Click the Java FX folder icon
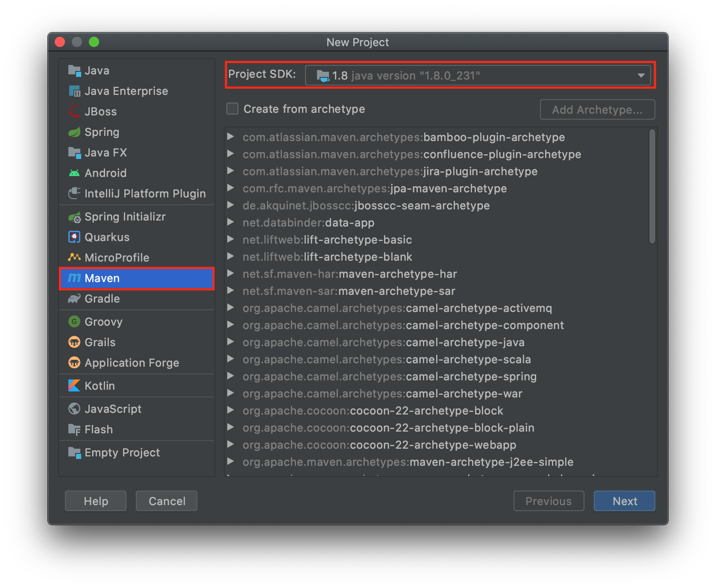Image resolution: width=716 pixels, height=588 pixels. (74, 153)
